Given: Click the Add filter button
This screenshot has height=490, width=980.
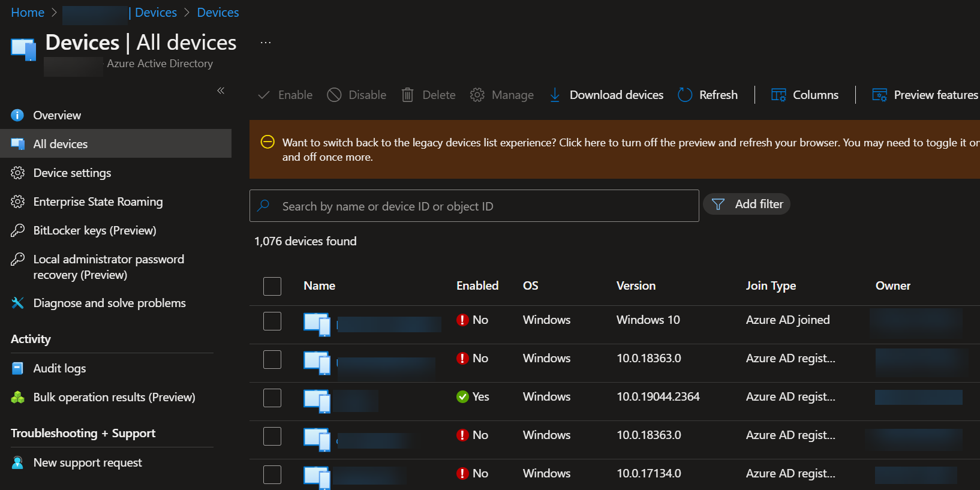Looking at the screenshot, I should (x=747, y=204).
